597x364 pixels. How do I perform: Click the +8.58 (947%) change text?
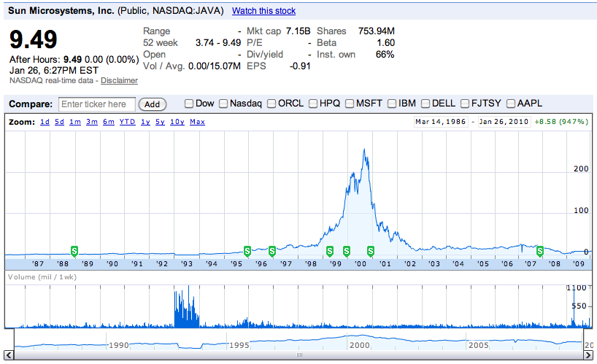click(561, 122)
